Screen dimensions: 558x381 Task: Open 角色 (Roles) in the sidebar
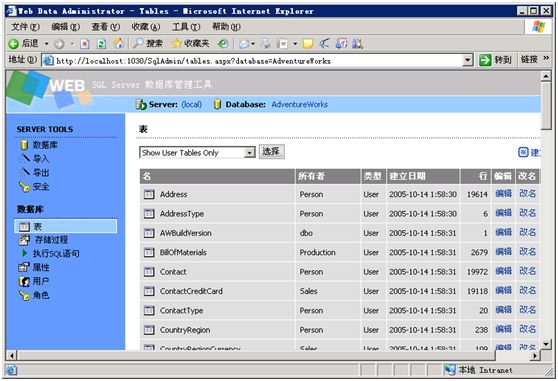tap(41, 295)
